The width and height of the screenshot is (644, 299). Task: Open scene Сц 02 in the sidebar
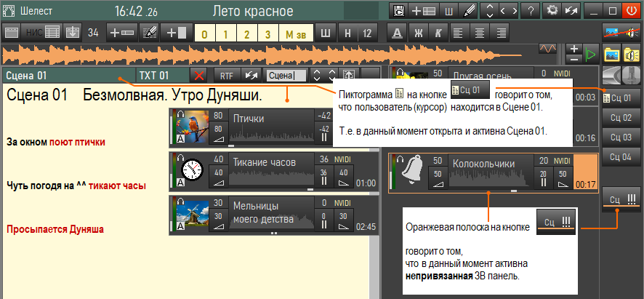[621, 118]
